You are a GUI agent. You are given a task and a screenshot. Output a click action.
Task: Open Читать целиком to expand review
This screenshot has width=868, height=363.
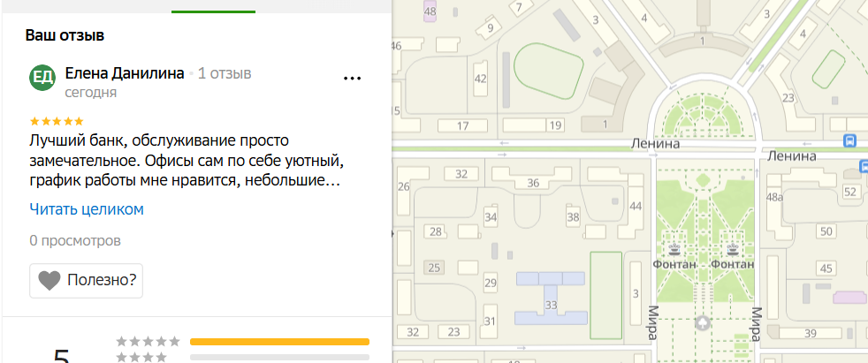click(87, 209)
